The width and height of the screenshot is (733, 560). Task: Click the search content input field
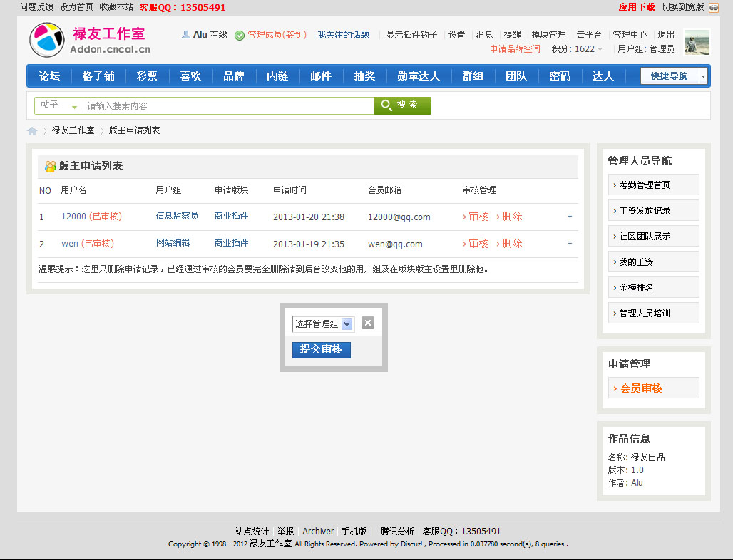(228, 106)
